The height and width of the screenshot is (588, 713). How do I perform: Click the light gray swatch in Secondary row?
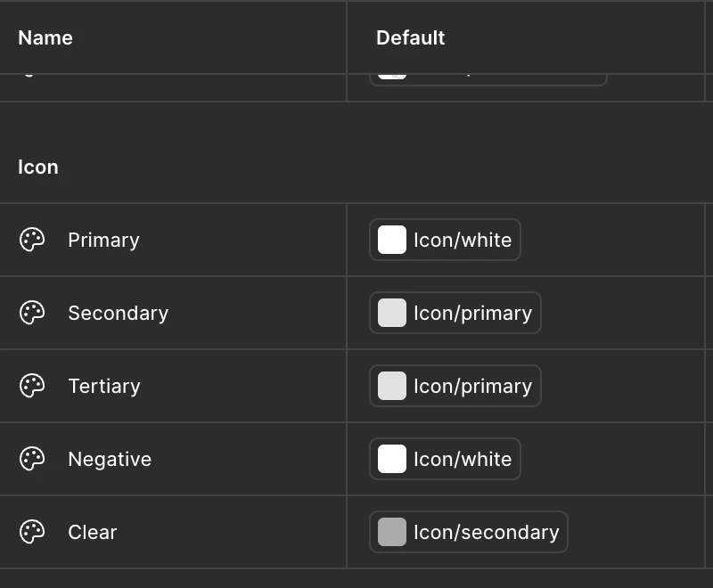tap(392, 313)
